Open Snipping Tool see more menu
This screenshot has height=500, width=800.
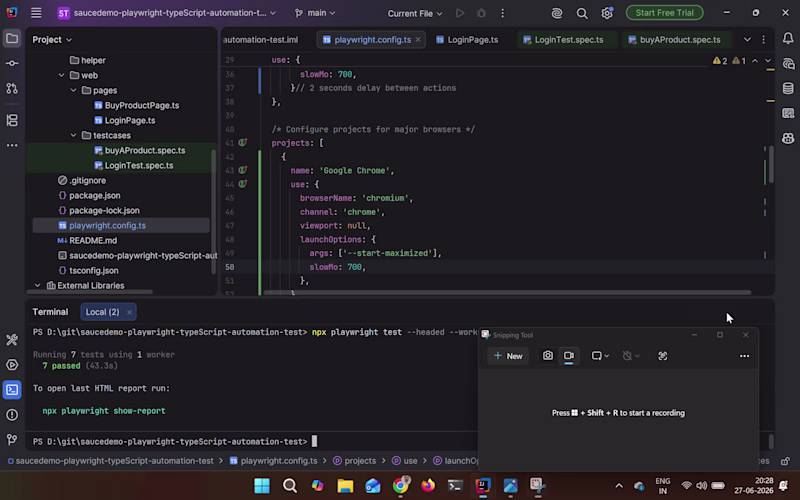(x=744, y=356)
